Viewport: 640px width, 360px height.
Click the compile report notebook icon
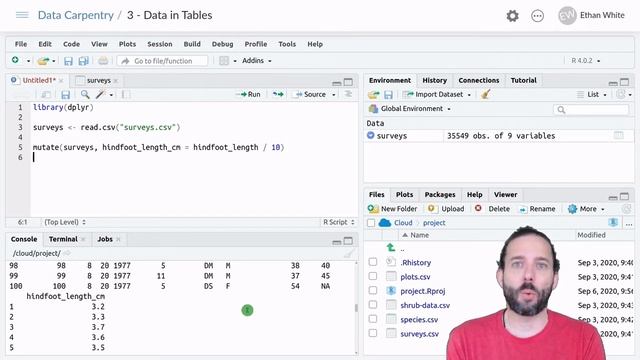coord(126,95)
